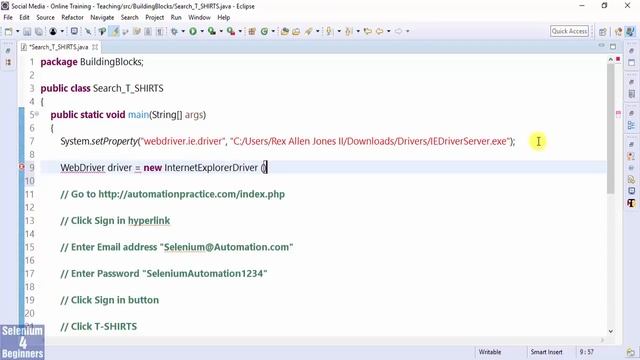Click the vertical scrollbar down arrow

pyautogui.click(x=611, y=331)
